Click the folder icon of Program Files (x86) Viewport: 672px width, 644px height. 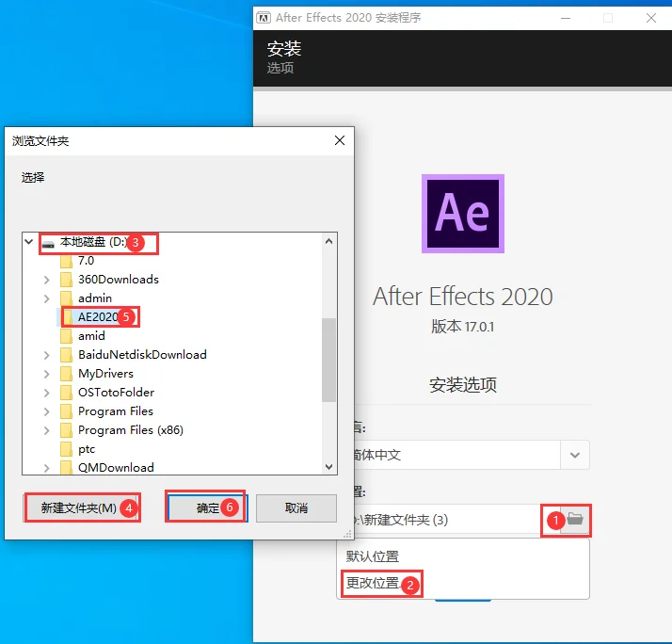tap(66, 430)
